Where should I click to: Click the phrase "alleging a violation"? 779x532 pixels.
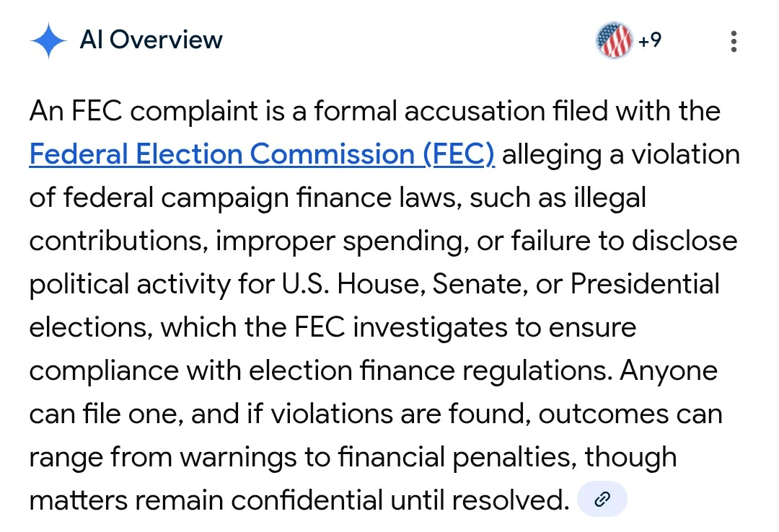click(x=620, y=155)
